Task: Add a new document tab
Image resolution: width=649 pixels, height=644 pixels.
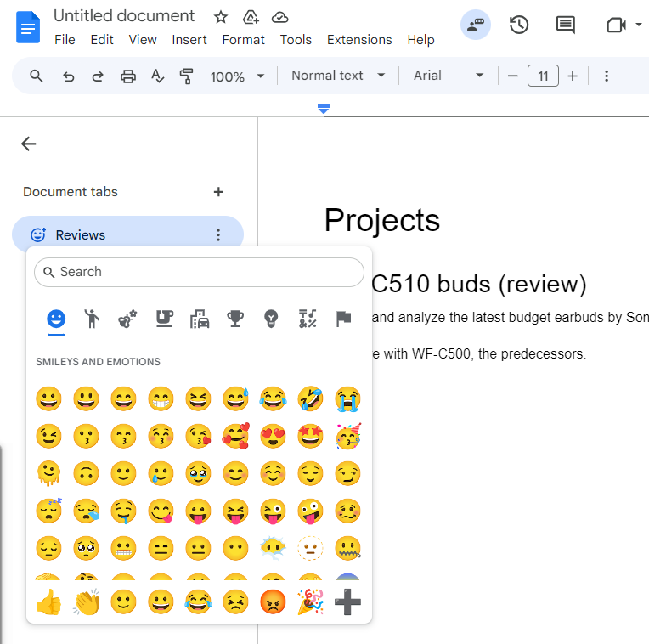Action: pos(218,192)
